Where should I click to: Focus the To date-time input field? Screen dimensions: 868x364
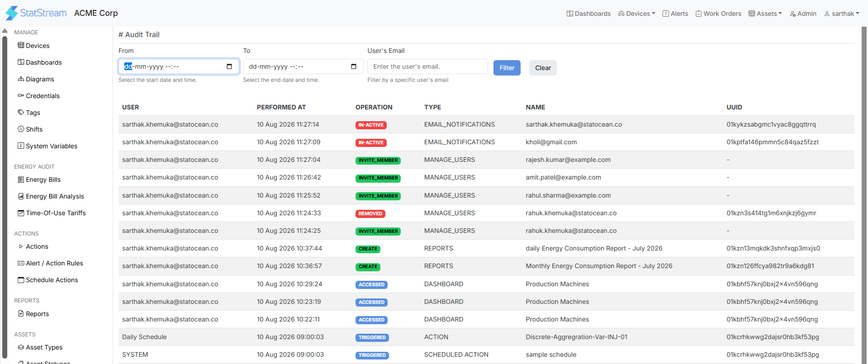[303, 66]
